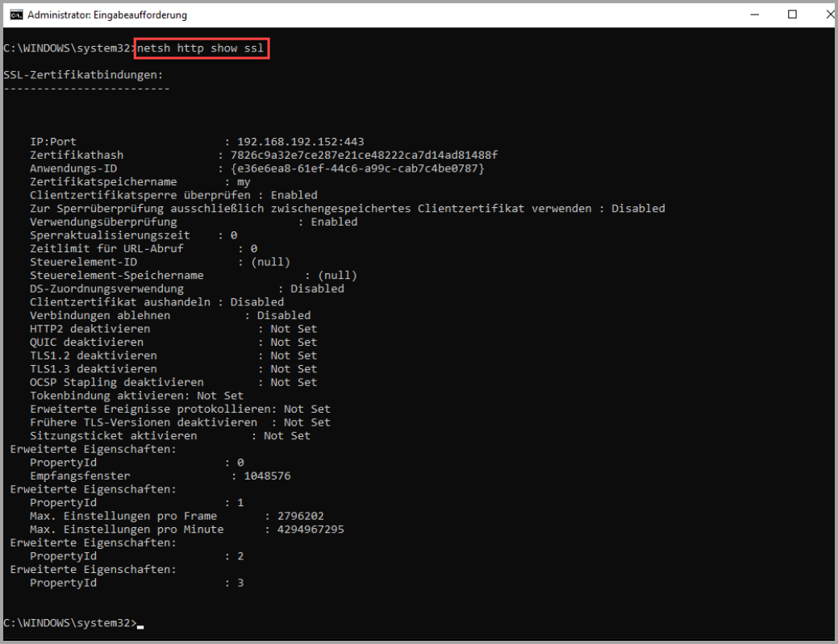Viewport: 838px width, 644px height.
Task: Click the IP:Port value 192.168.192.152:443
Action: [x=301, y=142]
